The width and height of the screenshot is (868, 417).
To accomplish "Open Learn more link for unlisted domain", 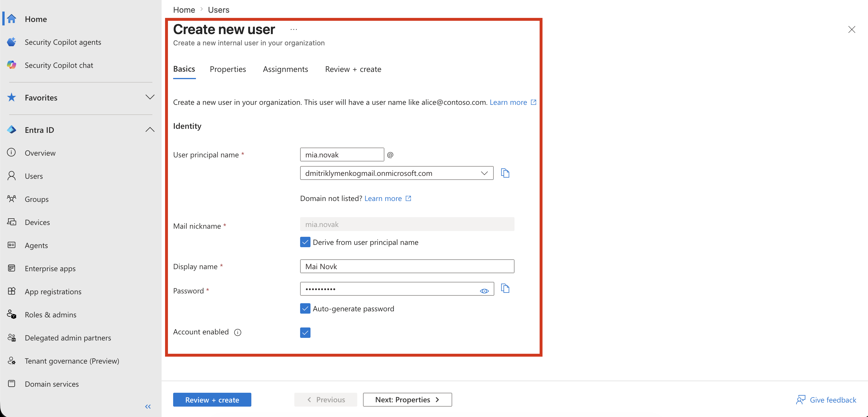I will tap(388, 198).
